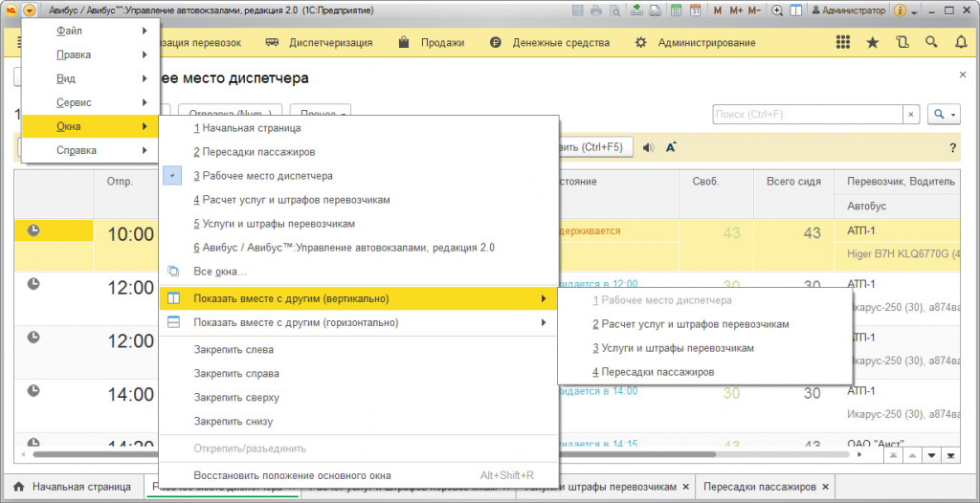
Task: Open the functions menu grid icon
Action: coord(842,43)
